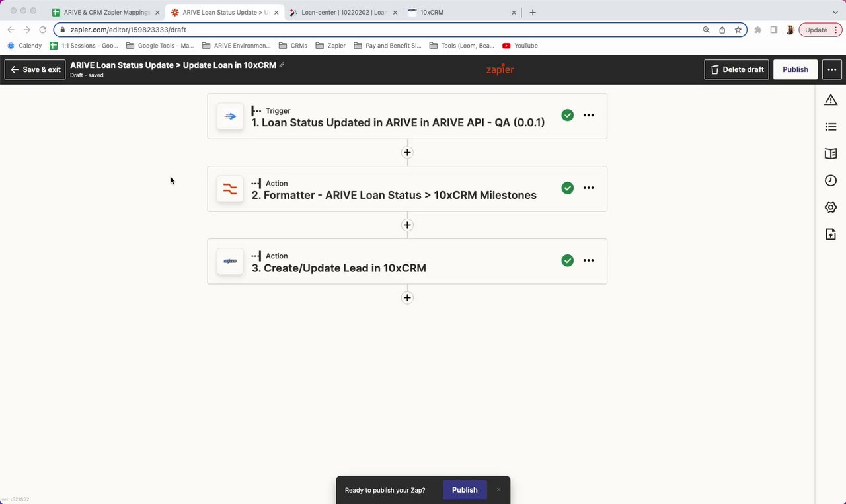The image size is (846, 504).
Task: Open CRMs bookmark folder
Action: point(293,46)
